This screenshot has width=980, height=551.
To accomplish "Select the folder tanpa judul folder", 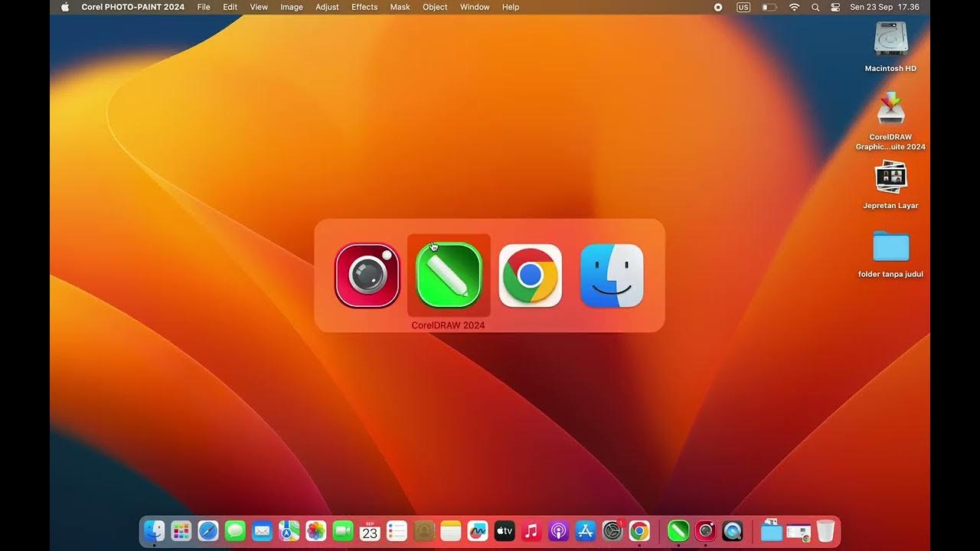I will (890, 253).
